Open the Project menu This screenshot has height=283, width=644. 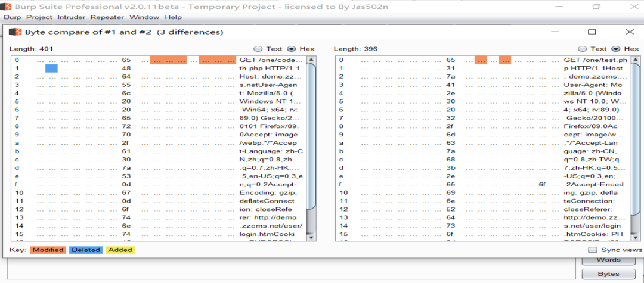(39, 17)
